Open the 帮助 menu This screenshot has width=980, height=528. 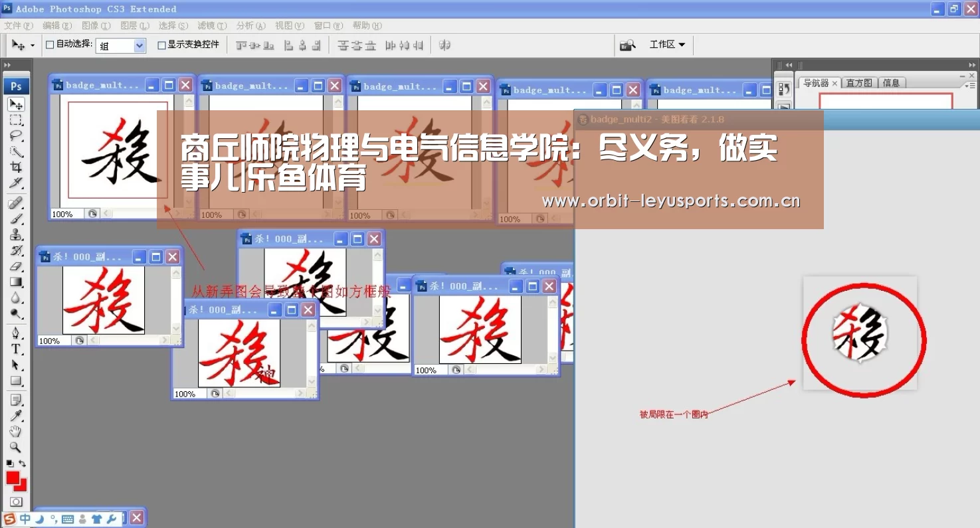pyautogui.click(x=367, y=25)
